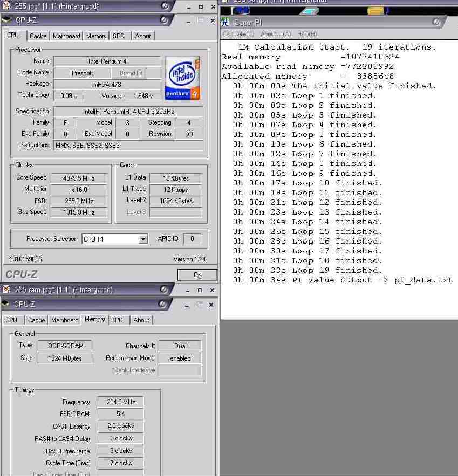Click the round title bar button in upper CPU-Z
The height and width of the screenshot is (476, 458).
pos(164,20)
